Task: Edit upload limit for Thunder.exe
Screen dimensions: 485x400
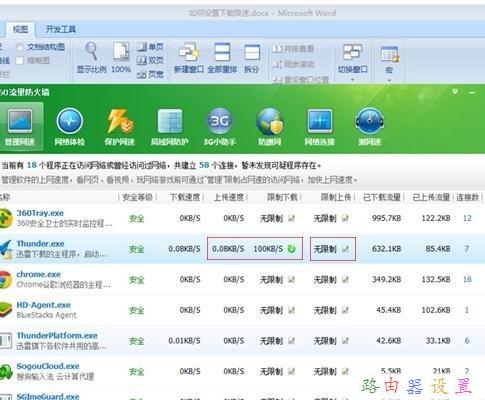Action: point(345,249)
